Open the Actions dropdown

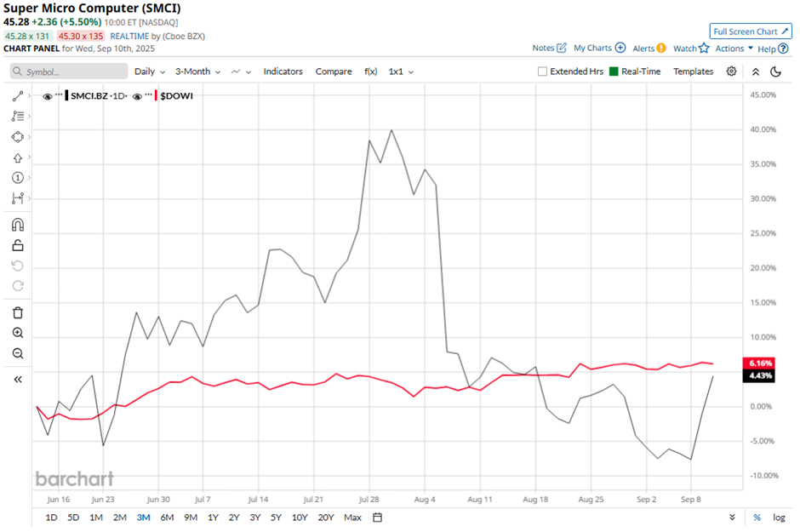coord(734,49)
